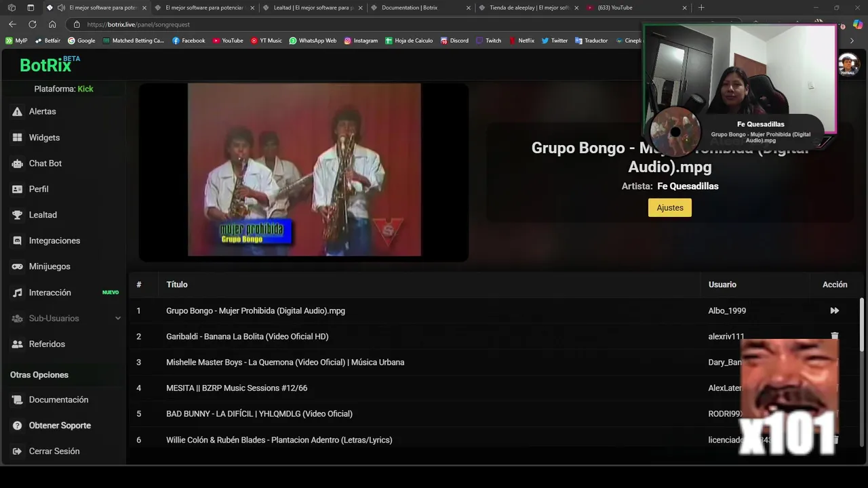This screenshot has height=488, width=868.
Task: Click the Plataforma: Kick label
Action: point(64,89)
